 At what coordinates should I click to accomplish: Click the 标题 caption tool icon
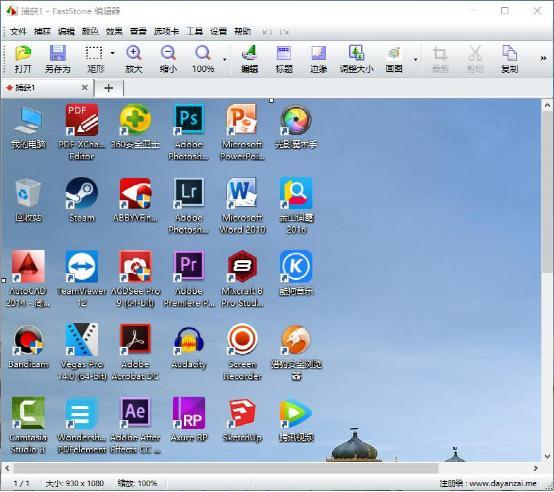click(284, 53)
